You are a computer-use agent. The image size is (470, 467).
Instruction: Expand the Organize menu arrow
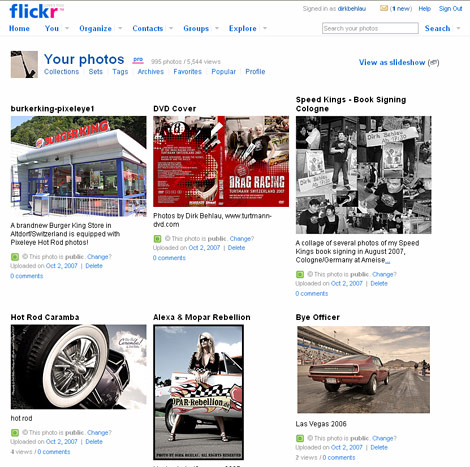pos(120,28)
